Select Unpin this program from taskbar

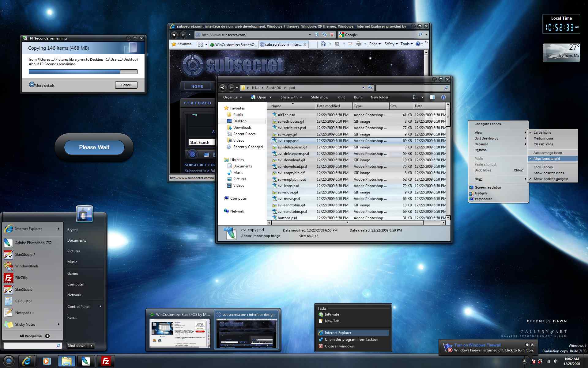pos(353,339)
